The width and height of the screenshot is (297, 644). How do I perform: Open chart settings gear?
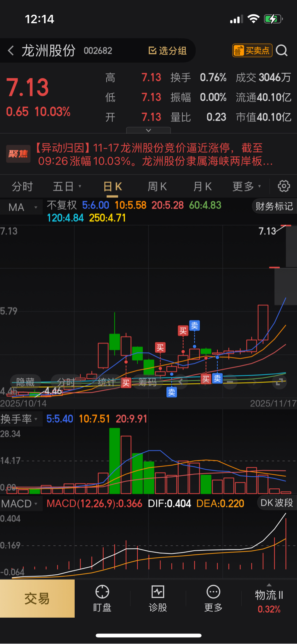point(284,186)
